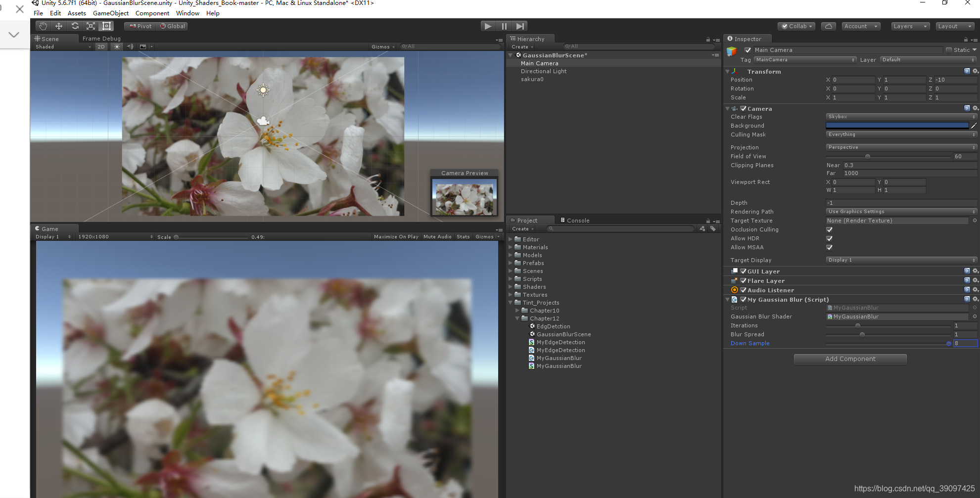Adjust the Field of View slider

click(889, 156)
